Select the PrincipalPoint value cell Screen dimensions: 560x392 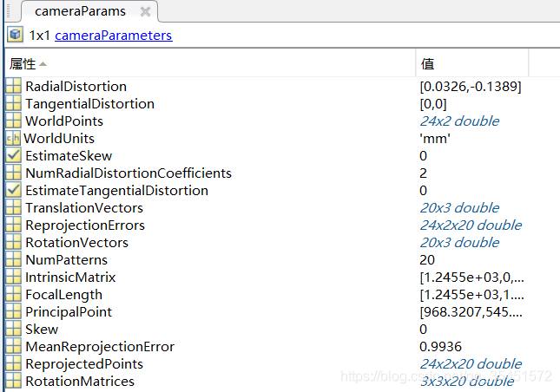[x=471, y=312]
